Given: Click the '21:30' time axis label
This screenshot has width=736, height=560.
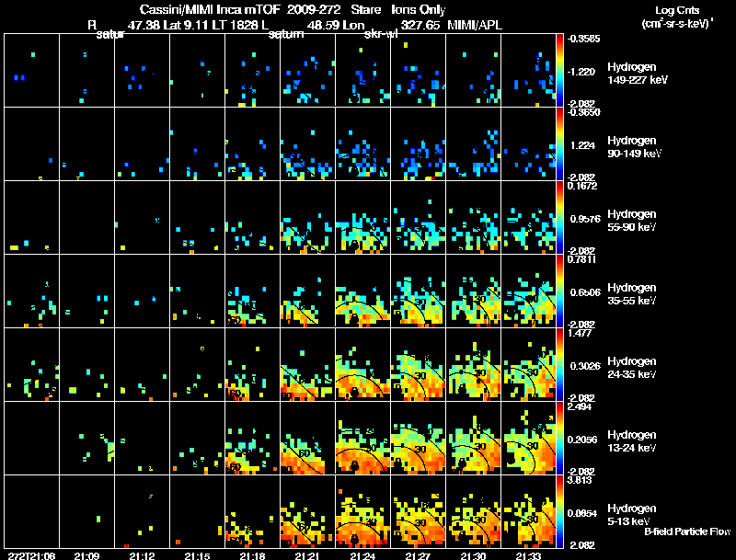Looking at the screenshot, I should point(473,555).
